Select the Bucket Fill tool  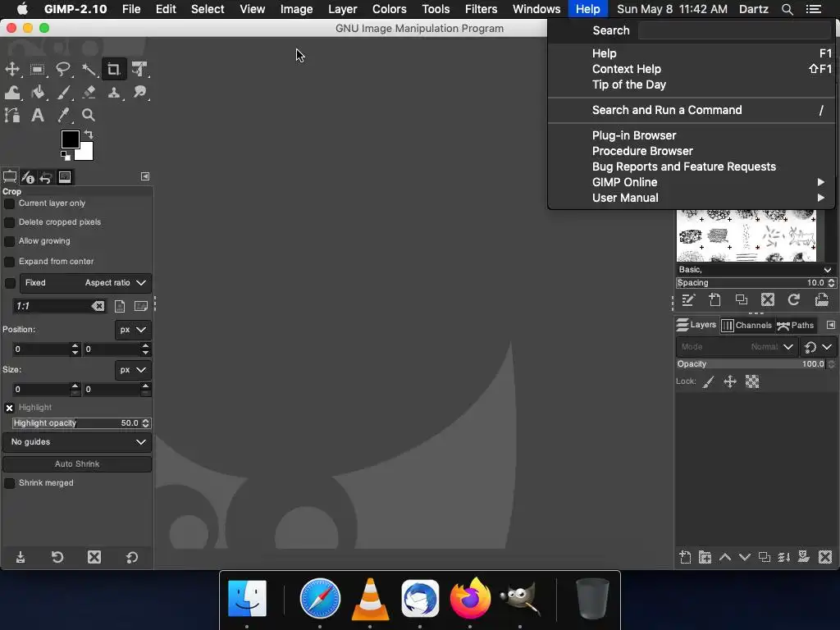click(38, 92)
